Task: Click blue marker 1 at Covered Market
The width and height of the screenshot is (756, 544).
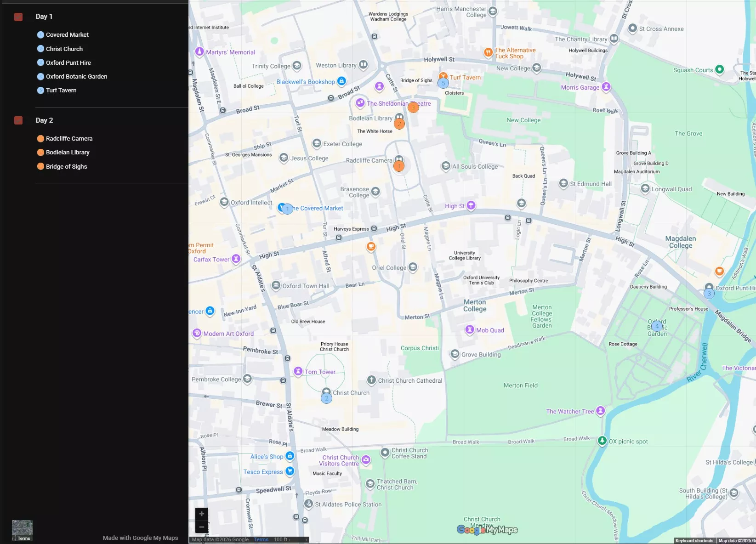Action: click(x=288, y=209)
